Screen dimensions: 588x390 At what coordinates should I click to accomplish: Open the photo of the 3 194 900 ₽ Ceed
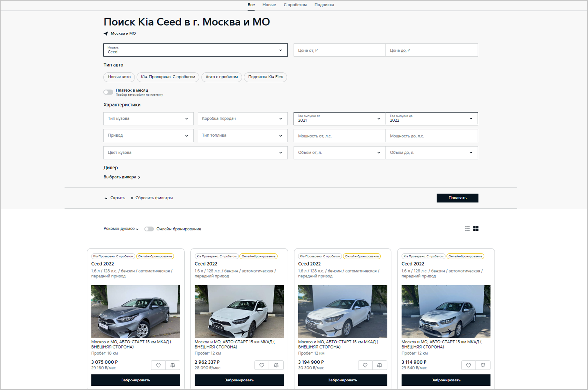342,311
